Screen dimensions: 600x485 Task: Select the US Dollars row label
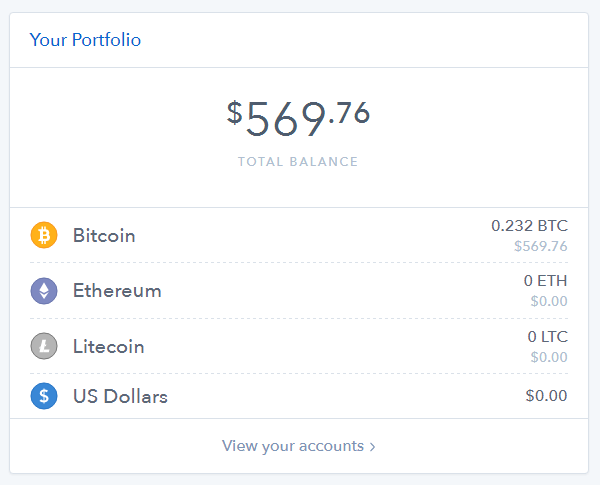(x=120, y=396)
